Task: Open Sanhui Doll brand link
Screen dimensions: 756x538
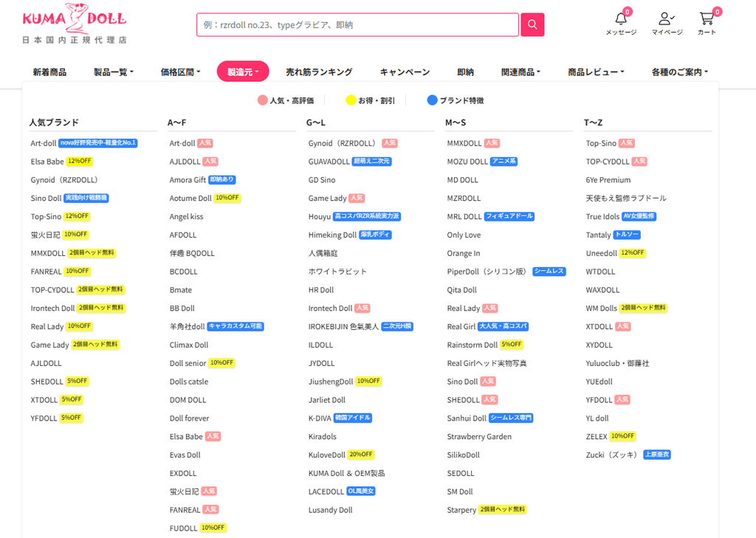Action: pyautogui.click(x=467, y=418)
